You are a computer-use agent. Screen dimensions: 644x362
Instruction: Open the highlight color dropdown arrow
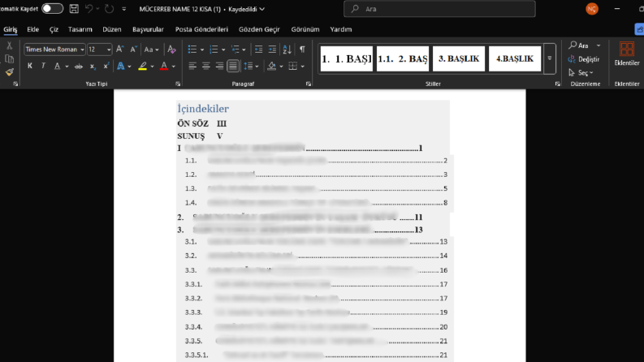(153, 66)
